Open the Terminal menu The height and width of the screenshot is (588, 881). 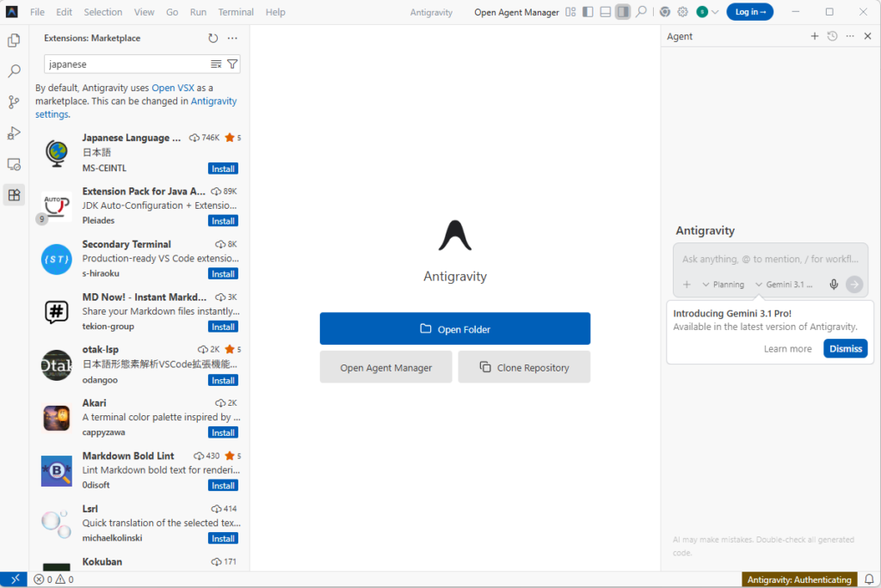[236, 12]
